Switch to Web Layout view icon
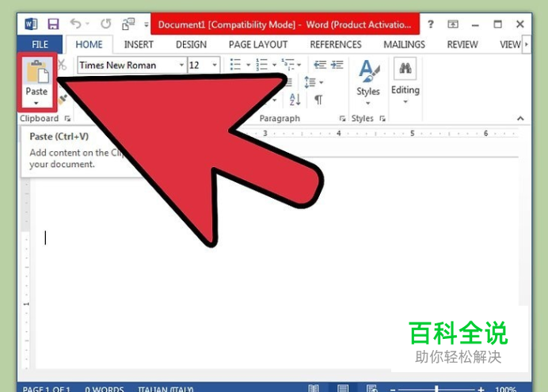Image resolution: width=548 pixels, height=392 pixels. click(x=372, y=388)
